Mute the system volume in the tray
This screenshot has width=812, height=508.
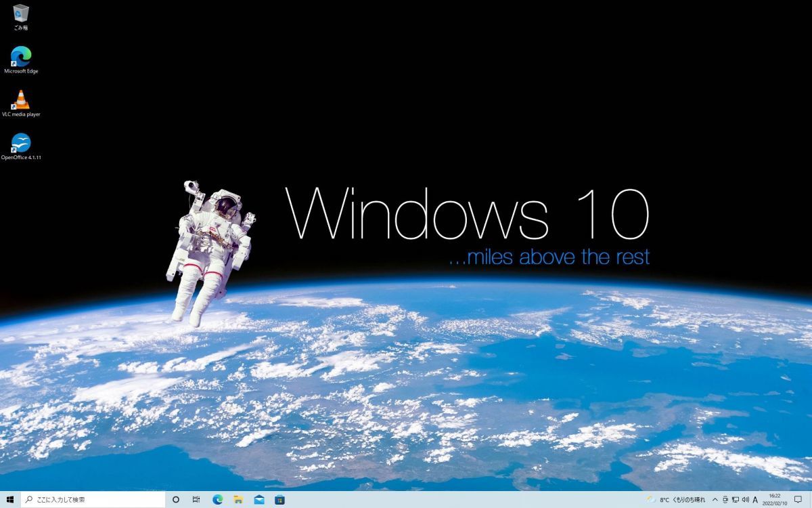click(x=744, y=500)
